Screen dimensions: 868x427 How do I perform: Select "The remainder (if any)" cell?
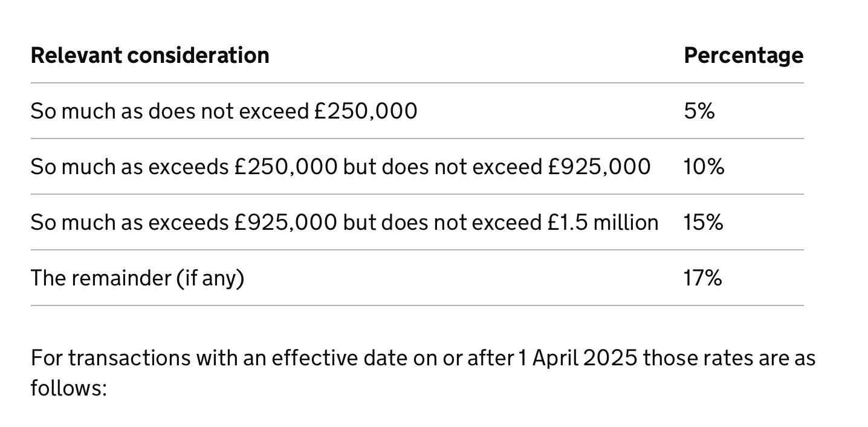click(137, 278)
